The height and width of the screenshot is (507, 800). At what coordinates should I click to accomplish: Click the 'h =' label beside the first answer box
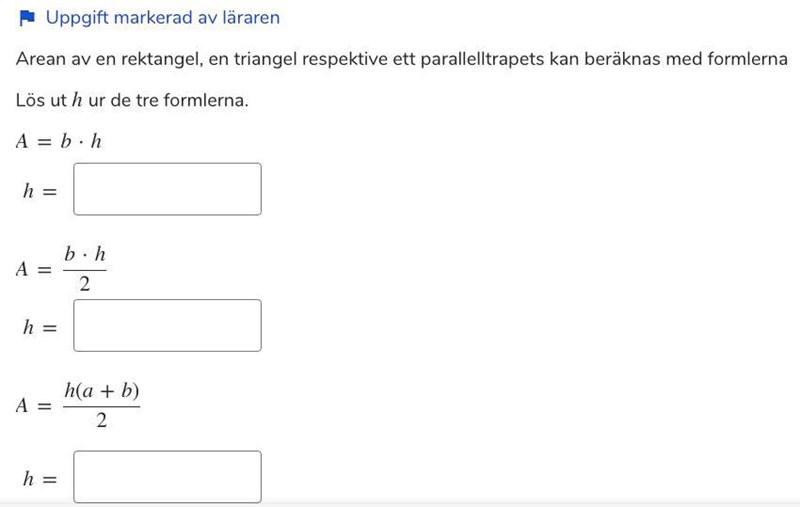[40, 191]
